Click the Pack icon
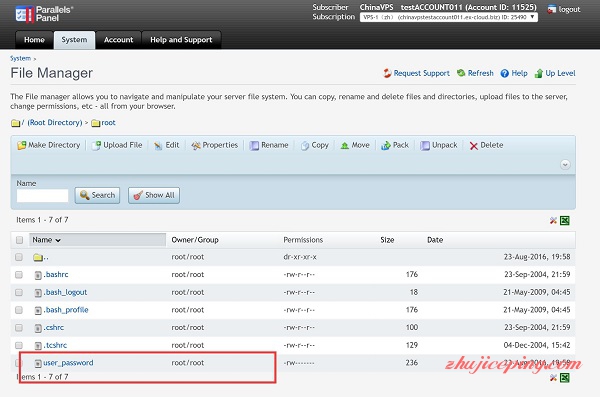The width and height of the screenshot is (600, 397). coord(386,145)
